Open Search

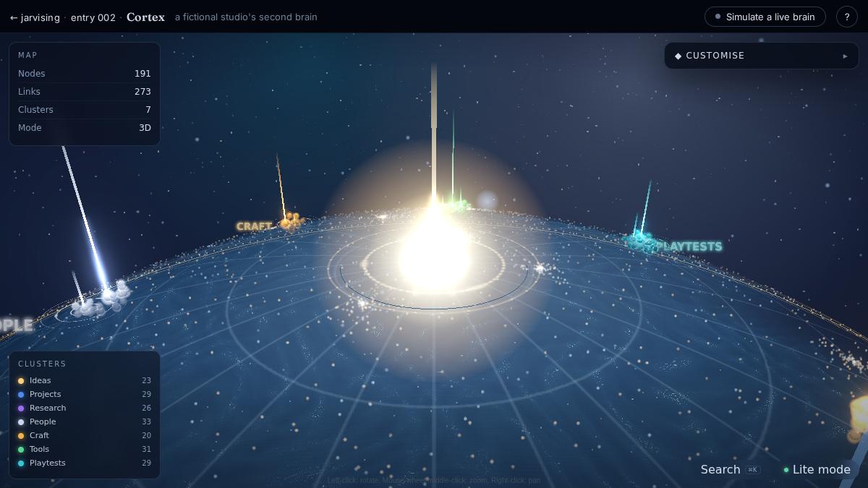coord(730,469)
